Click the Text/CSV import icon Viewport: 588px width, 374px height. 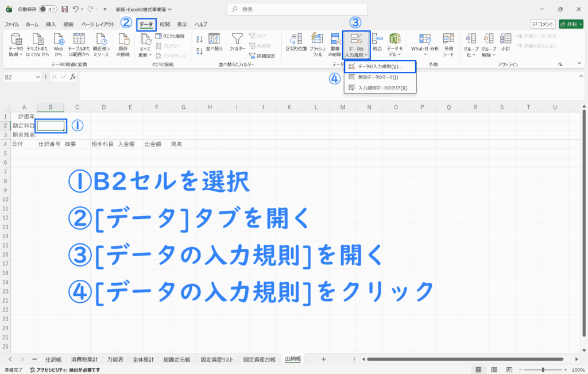click(x=37, y=40)
